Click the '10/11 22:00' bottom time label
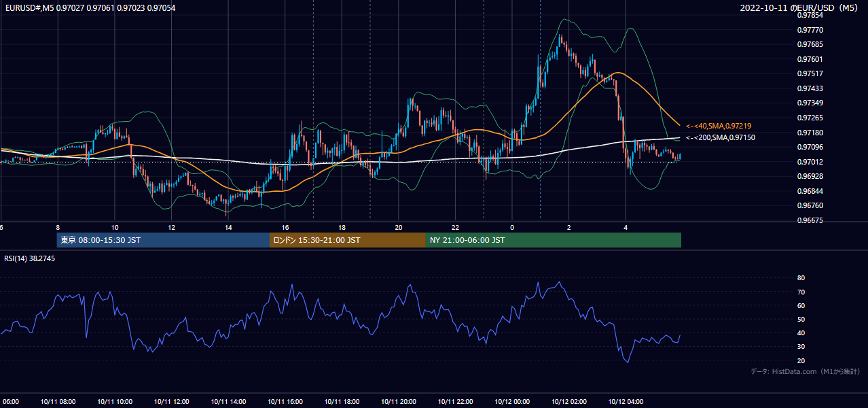The height and width of the screenshot is (408, 868). [455, 402]
